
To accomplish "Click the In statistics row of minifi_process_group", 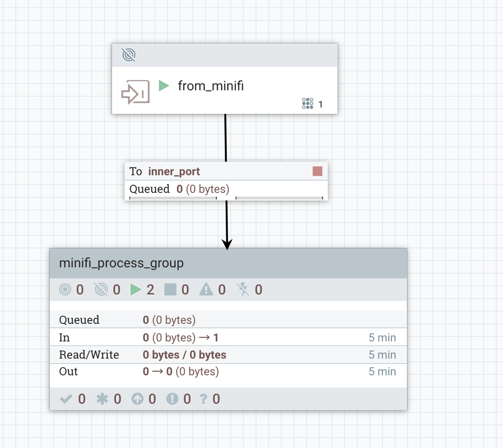I will click(181, 337).
